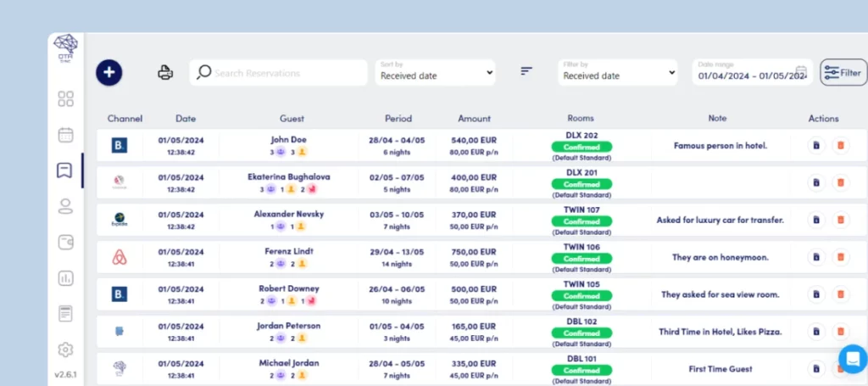Delete Ekaterina Bughalova reservation
Screen dimensions: 868x386
click(x=840, y=182)
